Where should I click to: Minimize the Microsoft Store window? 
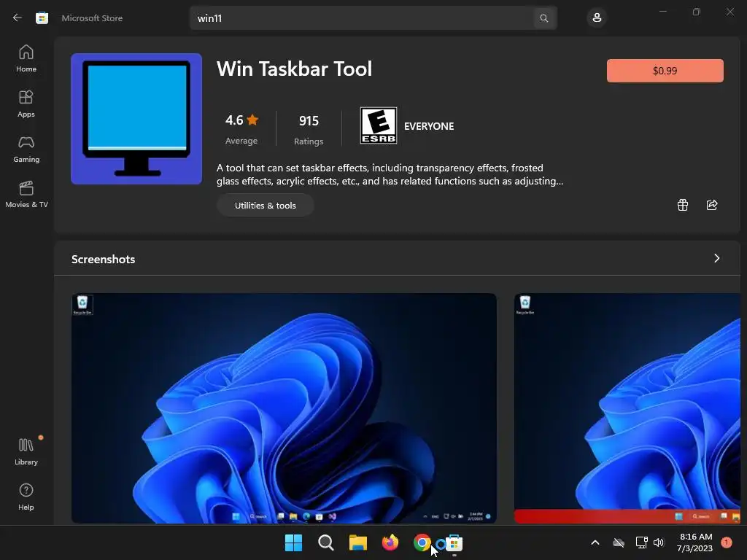point(662,12)
